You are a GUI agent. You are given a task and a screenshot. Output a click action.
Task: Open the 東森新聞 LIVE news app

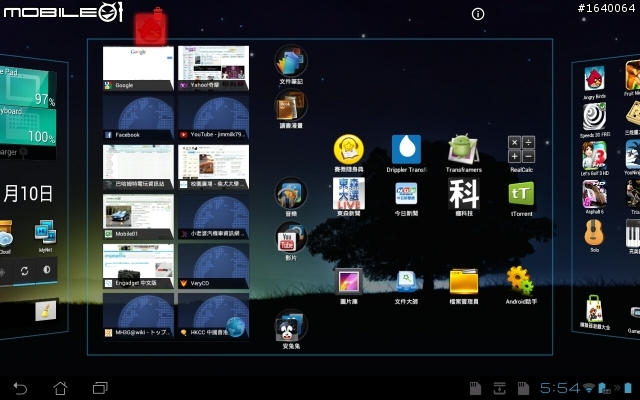pyautogui.click(x=349, y=193)
